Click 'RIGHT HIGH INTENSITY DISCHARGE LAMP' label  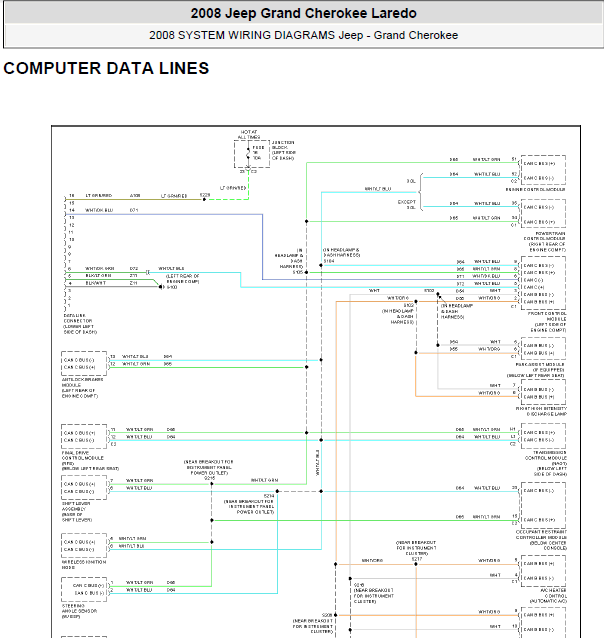(541, 411)
